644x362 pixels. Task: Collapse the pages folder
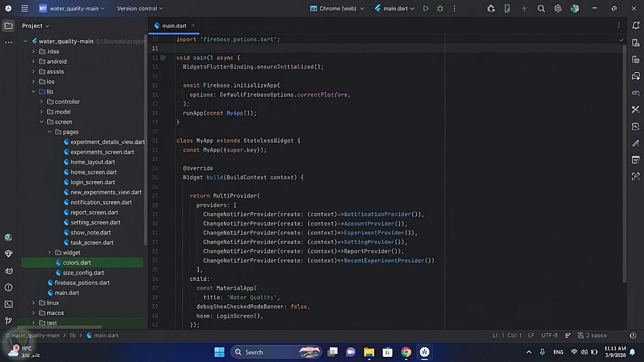coord(50,132)
